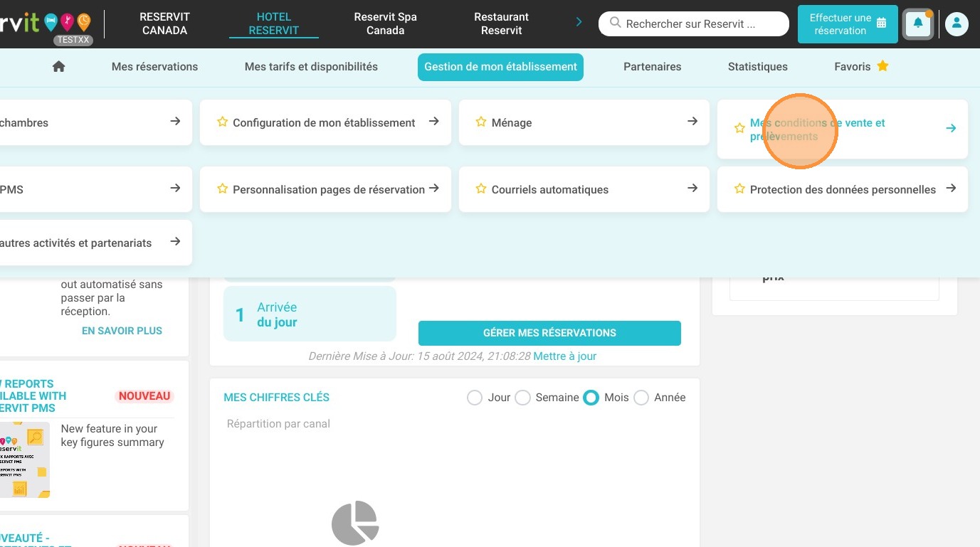This screenshot has width=980, height=547.
Task: Open the home dashboard icon
Action: [x=59, y=66]
